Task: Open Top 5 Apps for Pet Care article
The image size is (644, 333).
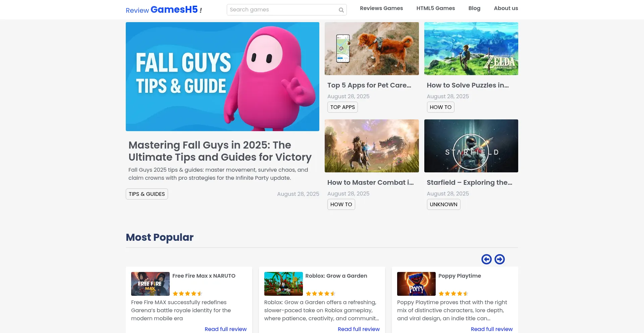Action: 369,85
